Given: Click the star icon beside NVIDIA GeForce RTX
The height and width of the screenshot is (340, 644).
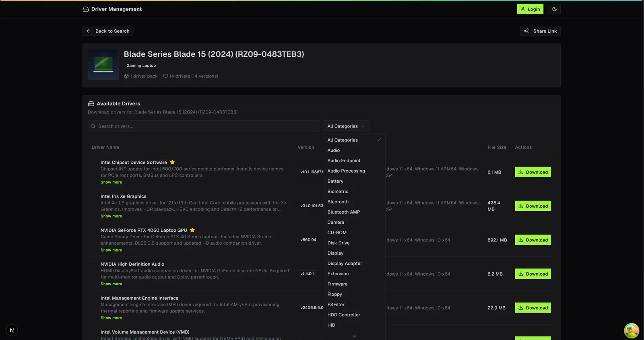Looking at the screenshot, I should tap(192, 230).
